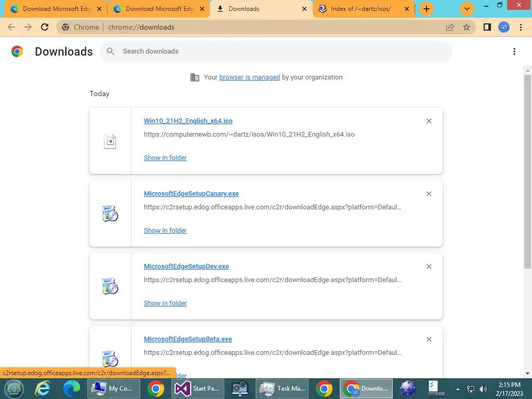Show MicrosoftEdgeSetupDev.exe in folder
The width and height of the screenshot is (532, 399).
pyautogui.click(x=165, y=303)
